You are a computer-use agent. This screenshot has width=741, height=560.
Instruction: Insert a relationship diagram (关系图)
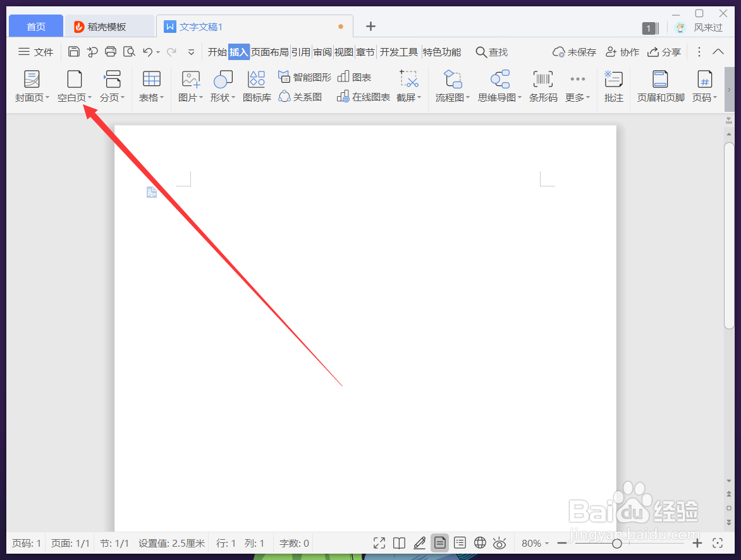(x=300, y=97)
